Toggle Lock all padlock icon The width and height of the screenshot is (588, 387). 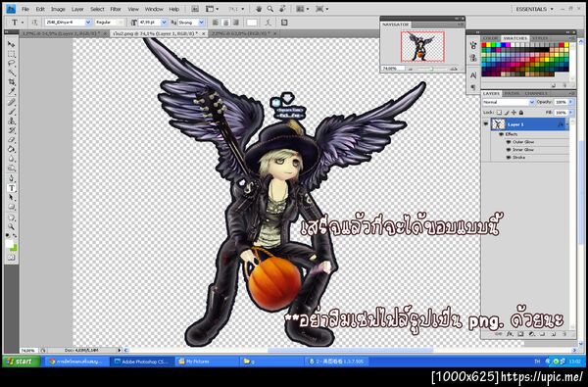point(521,112)
